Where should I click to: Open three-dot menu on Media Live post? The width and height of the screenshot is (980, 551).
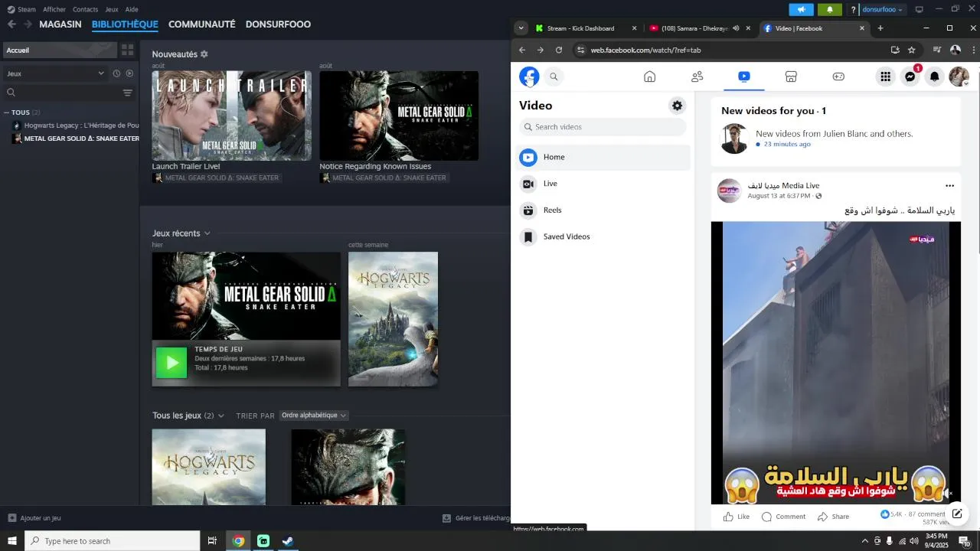pos(949,186)
